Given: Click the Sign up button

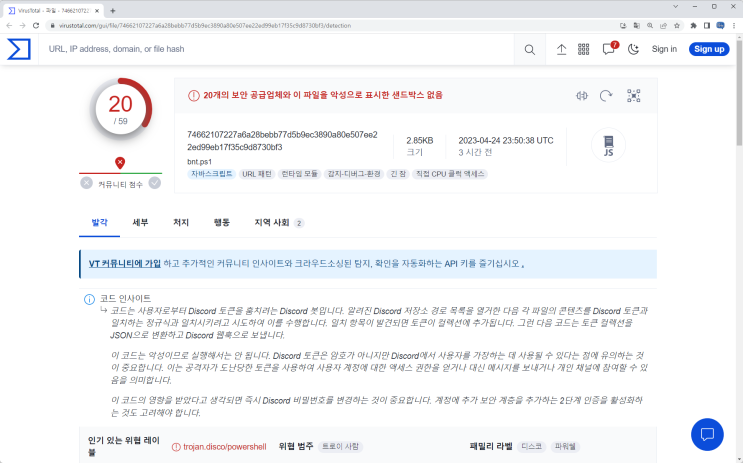Looking at the screenshot, I should (709, 49).
